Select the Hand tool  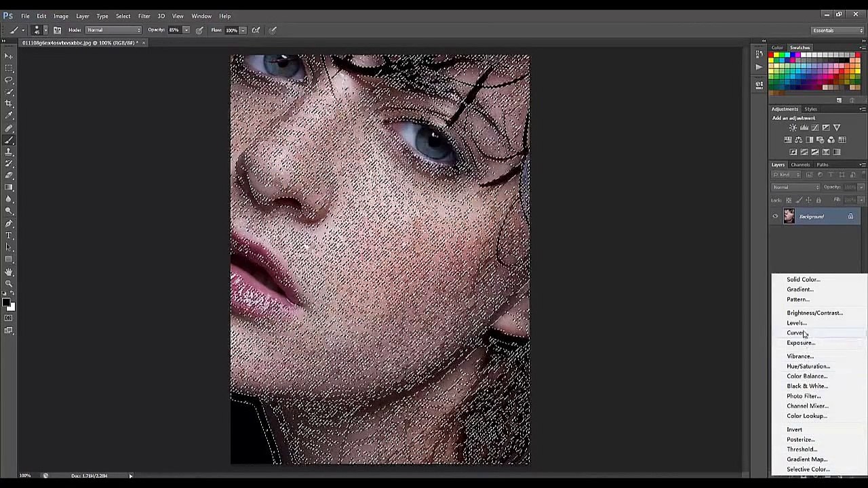click(x=9, y=272)
